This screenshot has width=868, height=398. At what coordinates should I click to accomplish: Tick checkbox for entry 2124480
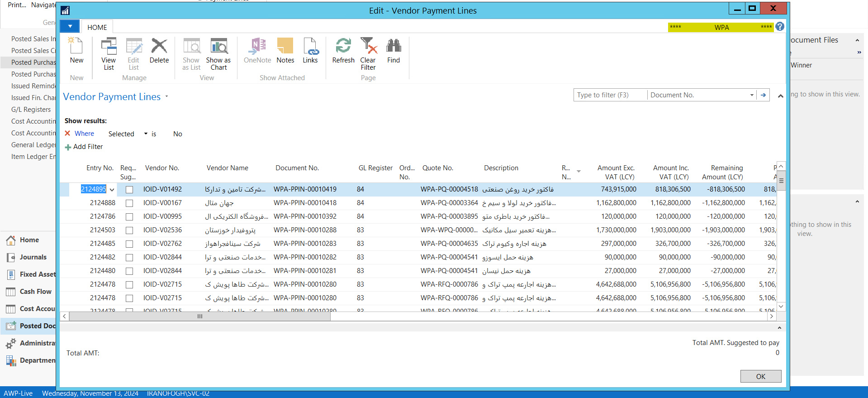(x=129, y=271)
